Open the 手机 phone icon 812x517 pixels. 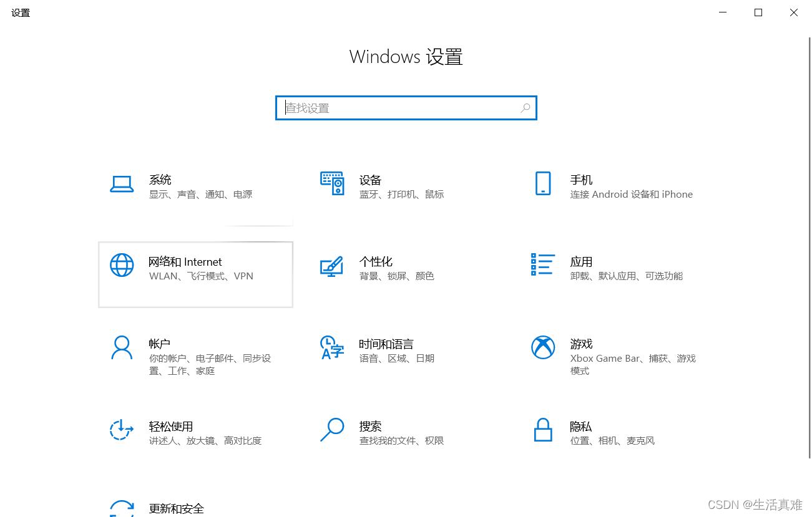(543, 183)
